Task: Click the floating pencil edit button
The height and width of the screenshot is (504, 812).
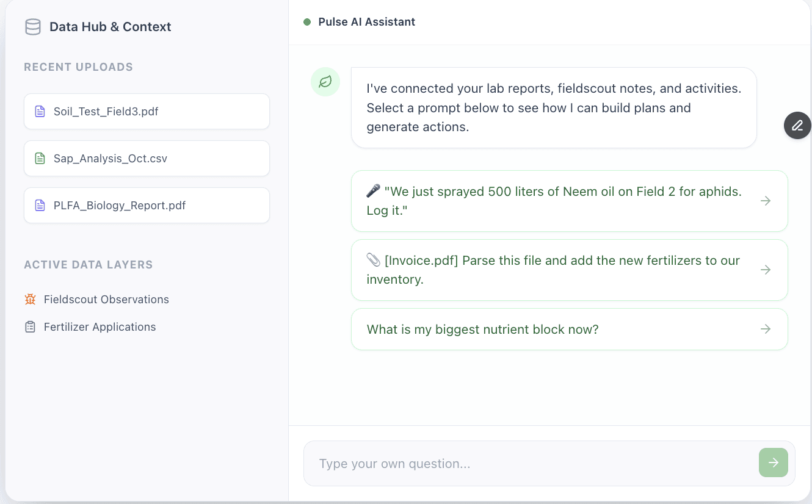Action: point(797,126)
